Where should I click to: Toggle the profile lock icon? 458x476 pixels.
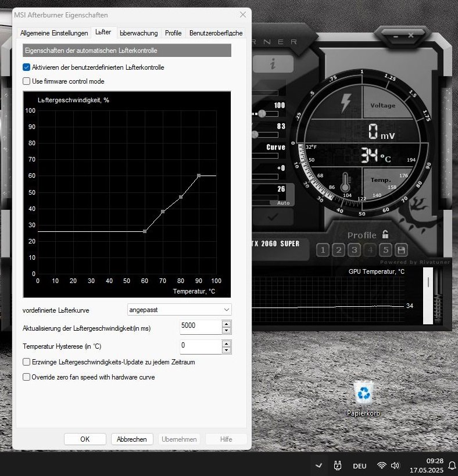(385, 234)
